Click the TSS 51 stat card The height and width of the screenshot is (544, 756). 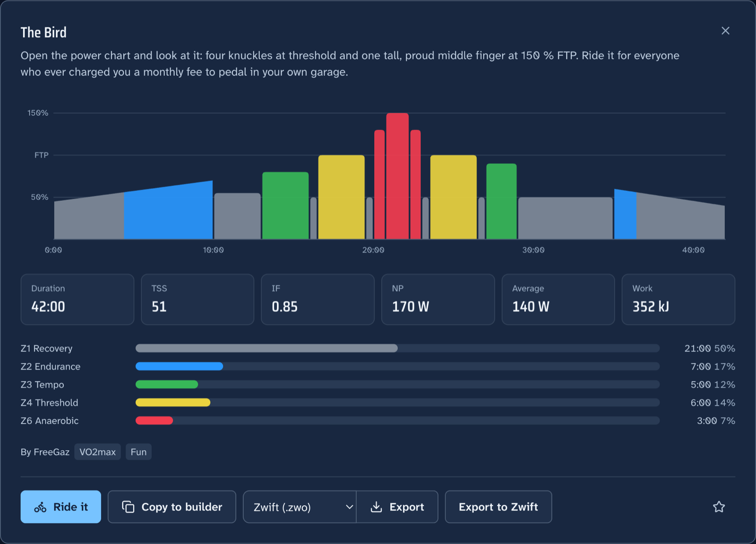pos(198,299)
